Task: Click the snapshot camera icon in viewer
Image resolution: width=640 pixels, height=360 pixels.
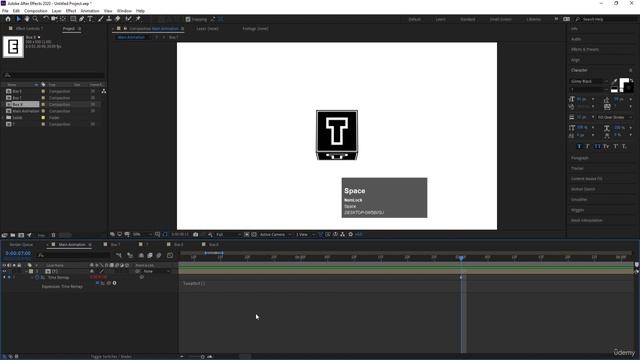Action: [x=196, y=235]
